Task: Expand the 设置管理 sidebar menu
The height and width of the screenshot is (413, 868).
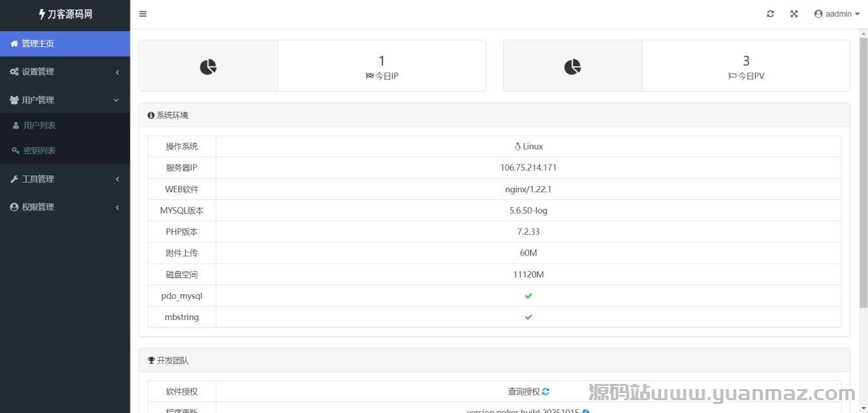Action: (x=65, y=72)
